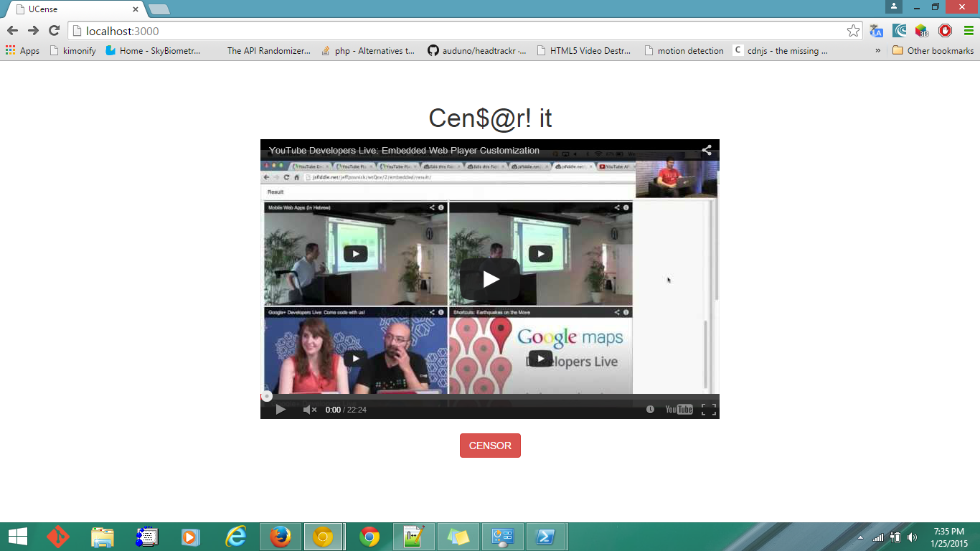
Task: Launch Internet Explorer from the taskbar
Action: pyautogui.click(x=235, y=537)
